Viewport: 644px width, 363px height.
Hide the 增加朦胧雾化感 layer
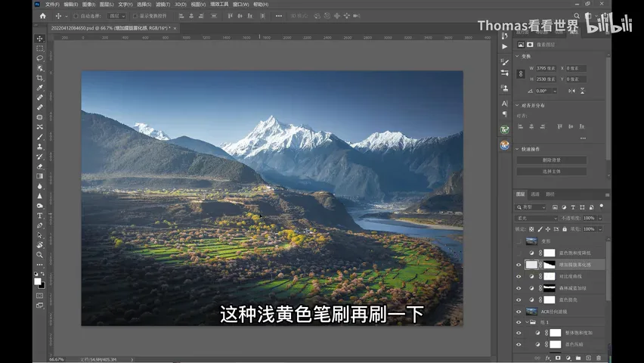(x=519, y=265)
